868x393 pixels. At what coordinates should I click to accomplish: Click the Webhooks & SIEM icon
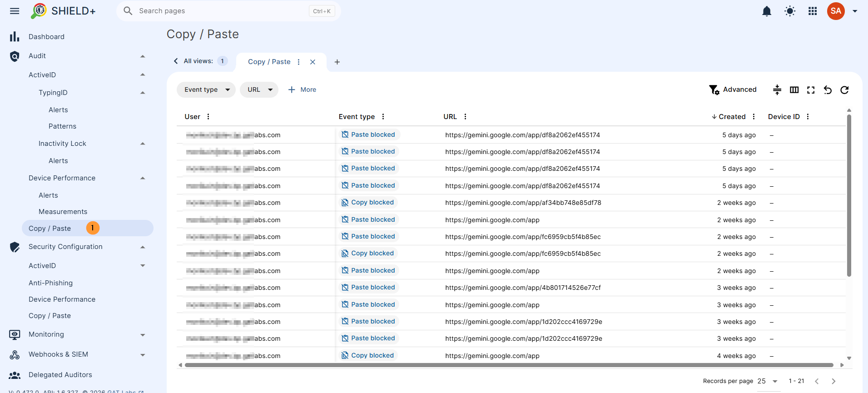click(15, 355)
